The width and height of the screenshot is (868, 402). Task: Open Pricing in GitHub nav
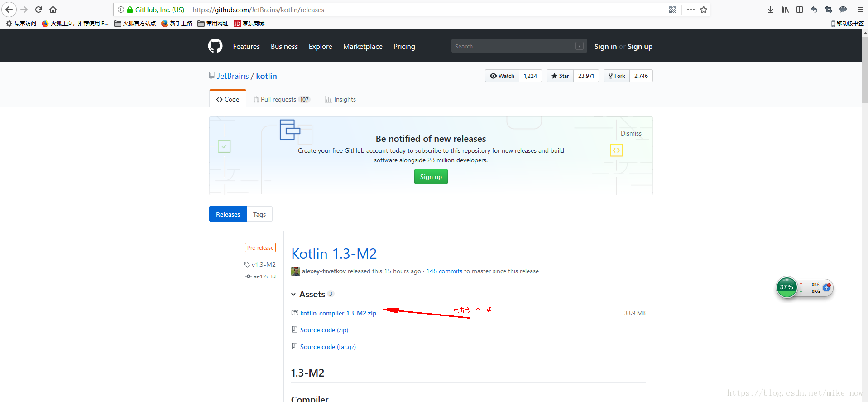coord(404,46)
